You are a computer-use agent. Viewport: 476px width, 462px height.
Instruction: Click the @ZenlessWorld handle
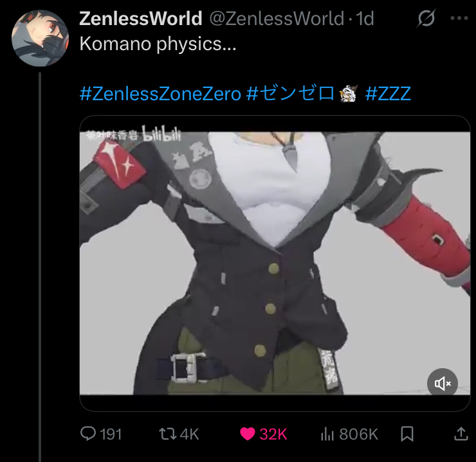(x=277, y=19)
